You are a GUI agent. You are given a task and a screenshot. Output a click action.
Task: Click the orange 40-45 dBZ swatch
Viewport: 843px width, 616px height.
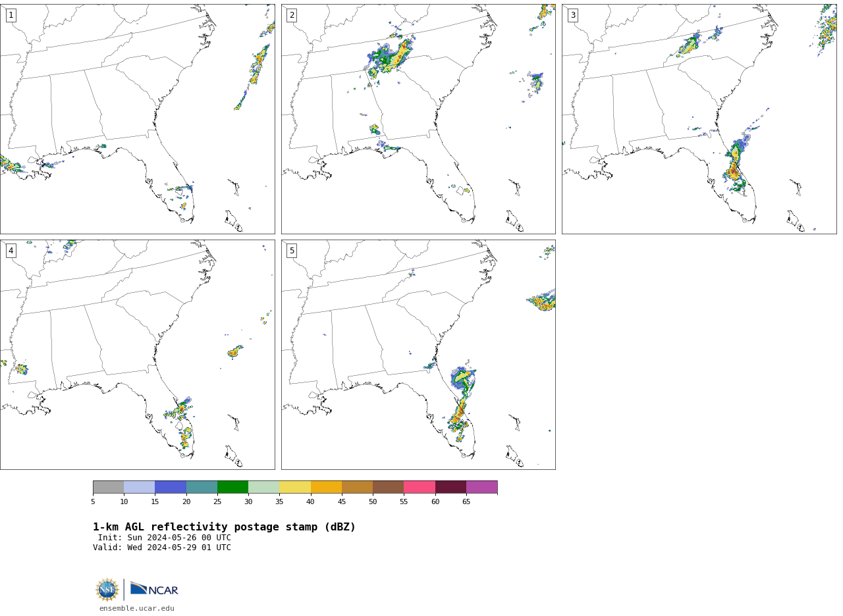(x=326, y=487)
